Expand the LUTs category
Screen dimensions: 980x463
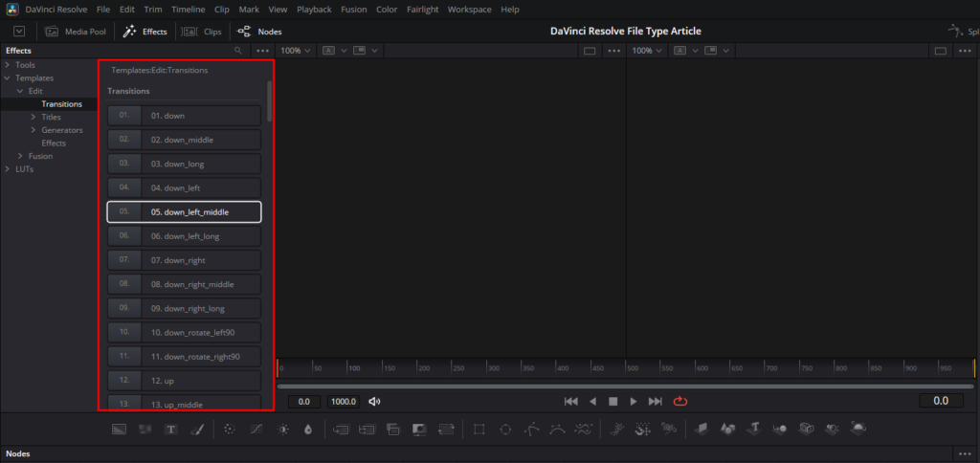coord(8,169)
